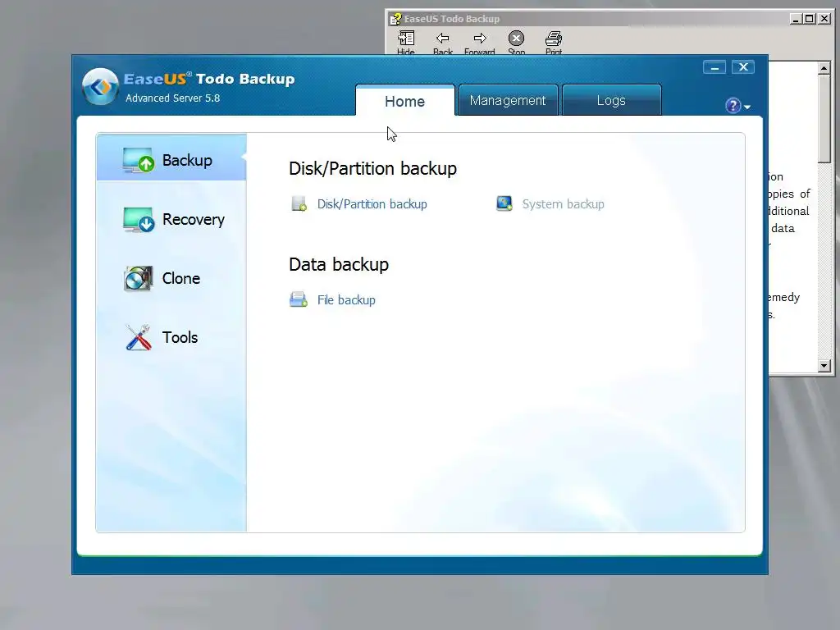The height and width of the screenshot is (630, 840).
Task: Click the Disk/Partition backup disk icon
Action: (x=299, y=203)
